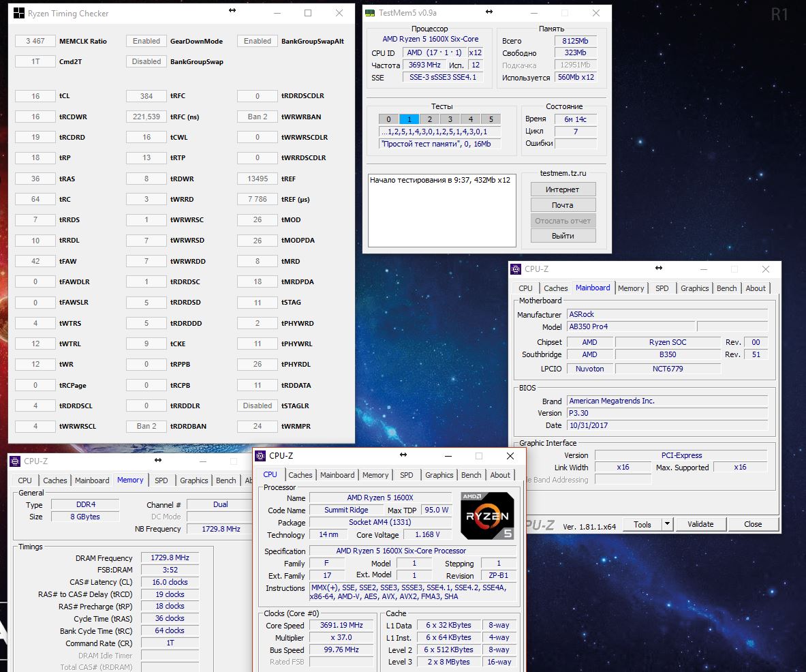Open Caches tab in Mainboard CPU-Z window

click(x=556, y=288)
